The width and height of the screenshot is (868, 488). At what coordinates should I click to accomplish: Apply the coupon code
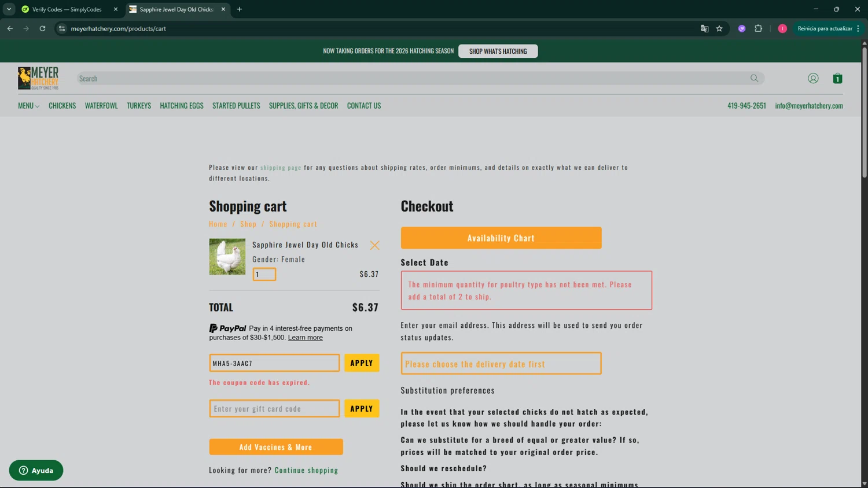click(362, 363)
